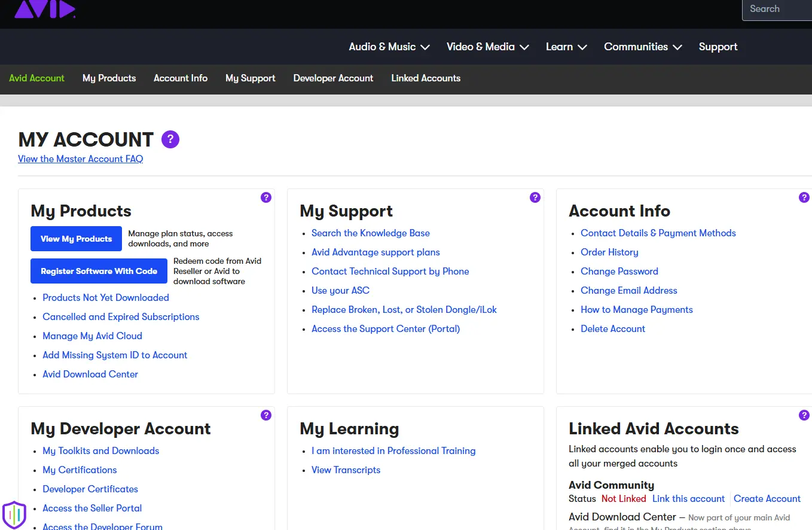Image resolution: width=812 pixels, height=530 pixels.
Task: Expand the Communities dropdown menu
Action: [643, 47]
